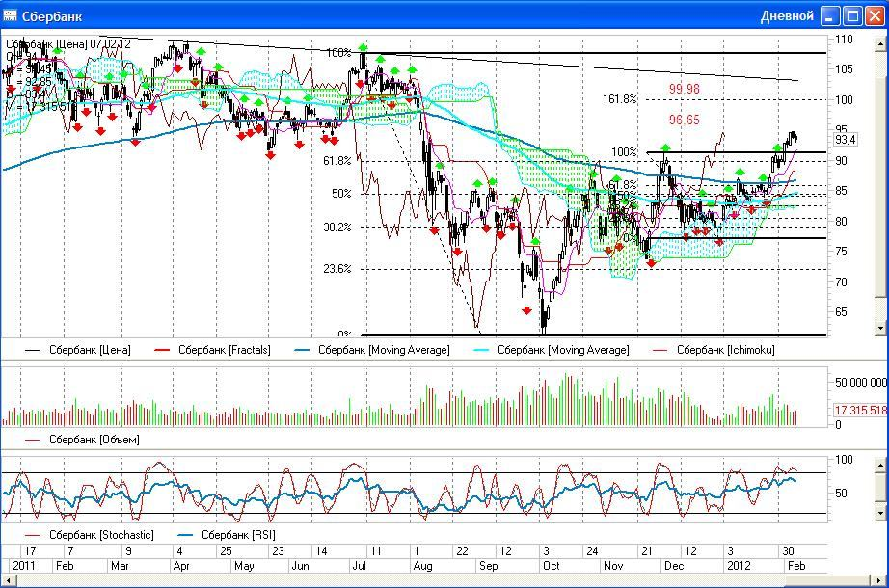The image size is (889, 588).
Task: Select Сбербанк [Ichimoku] legend entry
Action: [714, 350]
